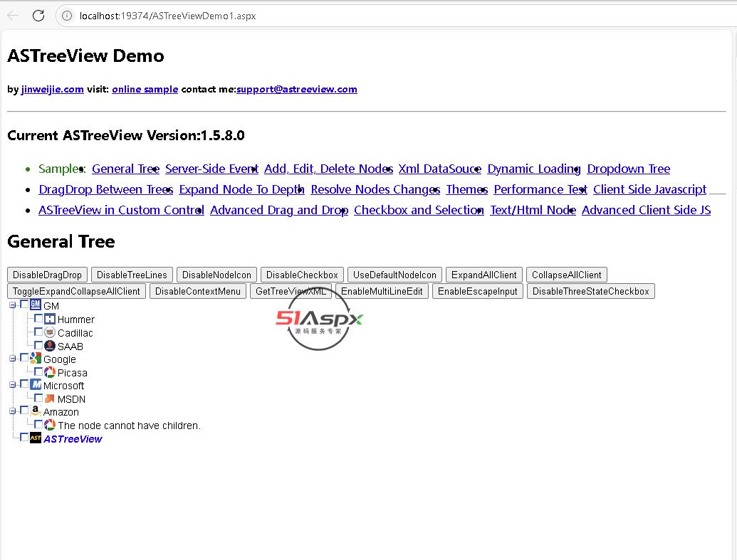The width and height of the screenshot is (737, 560).
Task: Check the SAAB checkbox
Action: [38, 345]
